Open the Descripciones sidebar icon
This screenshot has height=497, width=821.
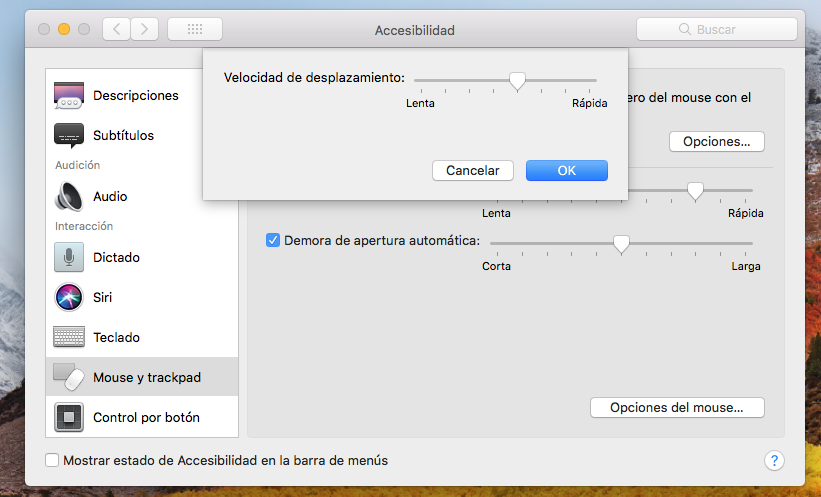[x=69, y=95]
